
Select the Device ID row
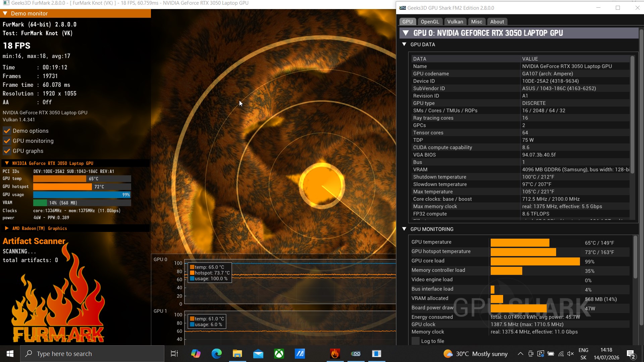521,81
